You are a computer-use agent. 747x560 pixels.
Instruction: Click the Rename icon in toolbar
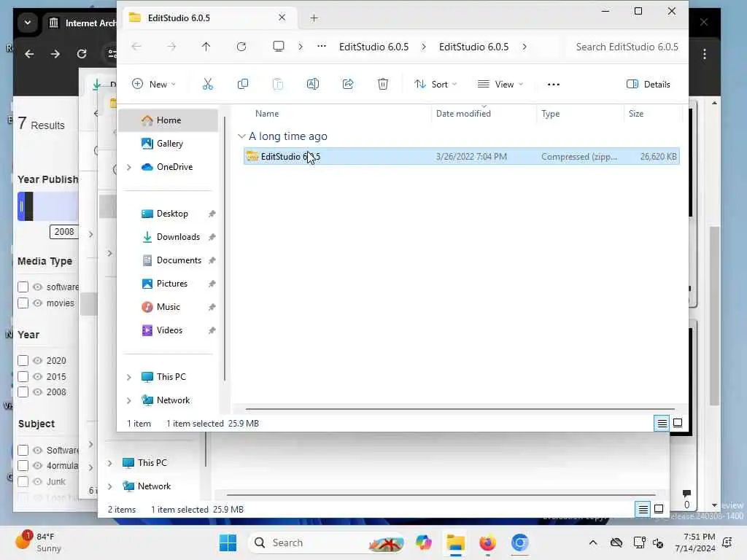pyautogui.click(x=312, y=85)
